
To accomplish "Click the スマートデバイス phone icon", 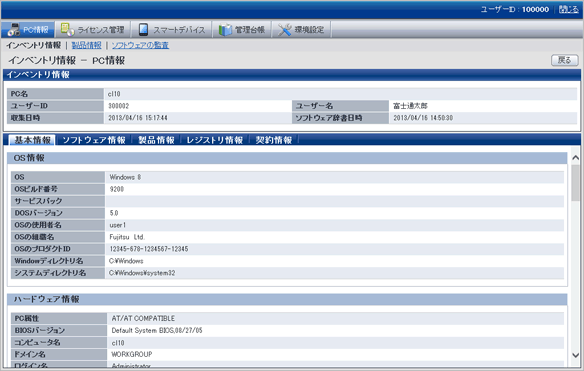I will point(143,29).
